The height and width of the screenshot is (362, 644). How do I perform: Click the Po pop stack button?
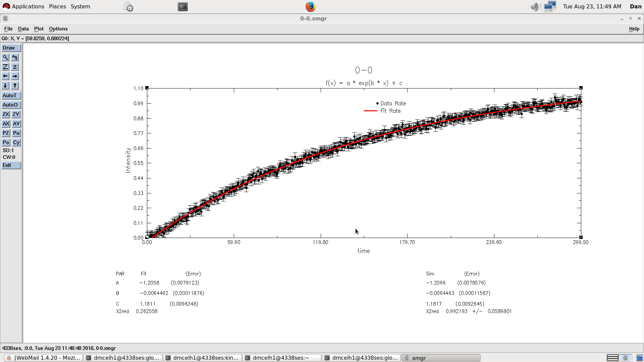click(x=6, y=142)
